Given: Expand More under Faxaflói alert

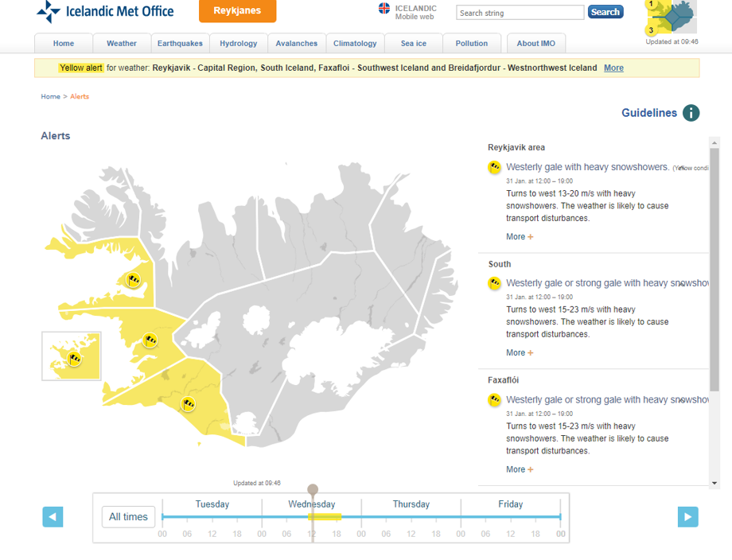Looking at the screenshot, I should pyautogui.click(x=520, y=469).
